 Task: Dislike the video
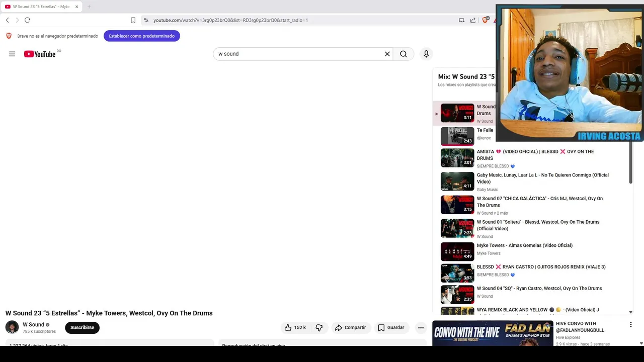[319, 327]
